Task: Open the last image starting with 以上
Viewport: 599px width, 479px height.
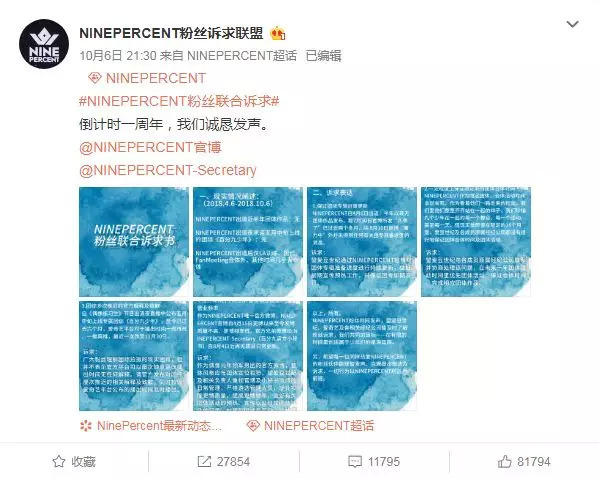Action: pyautogui.click(x=362, y=356)
